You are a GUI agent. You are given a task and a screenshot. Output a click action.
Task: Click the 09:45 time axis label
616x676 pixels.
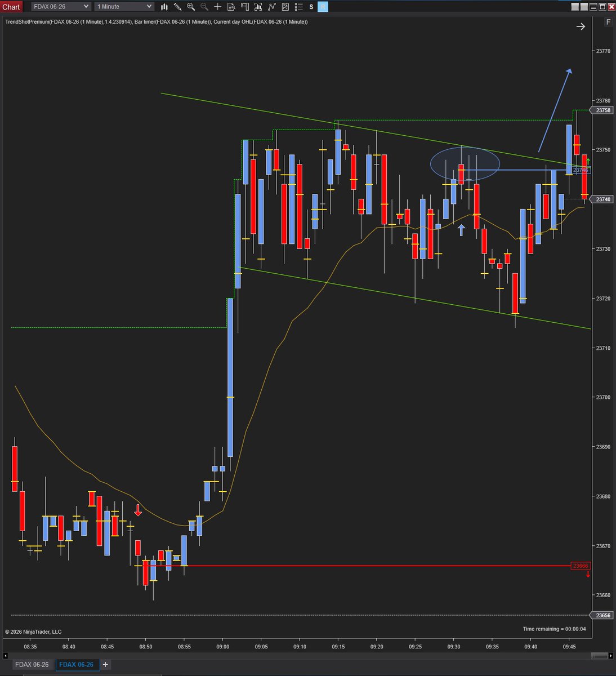(x=569, y=647)
